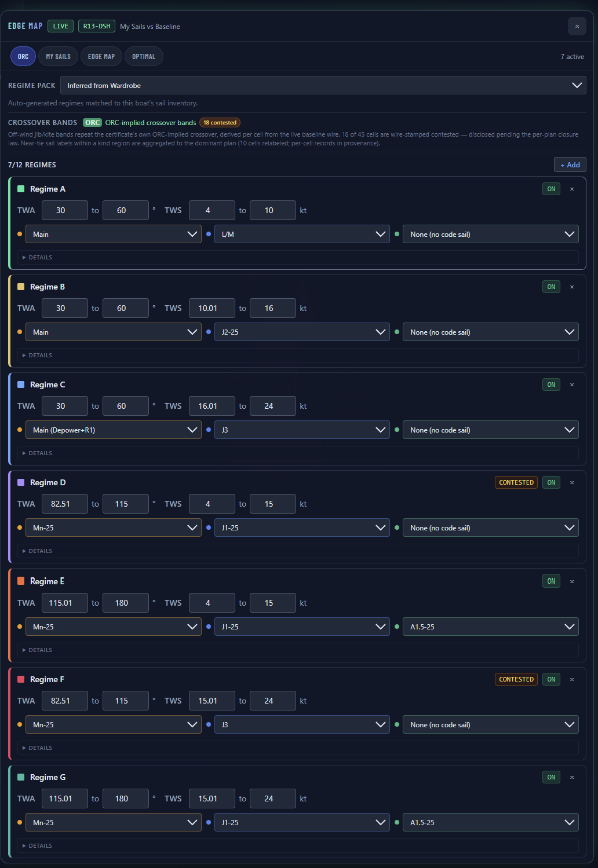Click the ORC green badge label
Image resolution: width=598 pixels, height=868 pixels.
coord(93,122)
